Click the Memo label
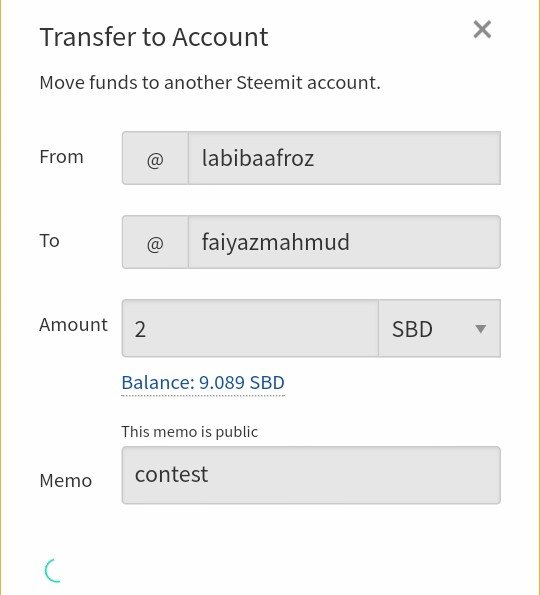The image size is (540, 595). click(x=66, y=481)
